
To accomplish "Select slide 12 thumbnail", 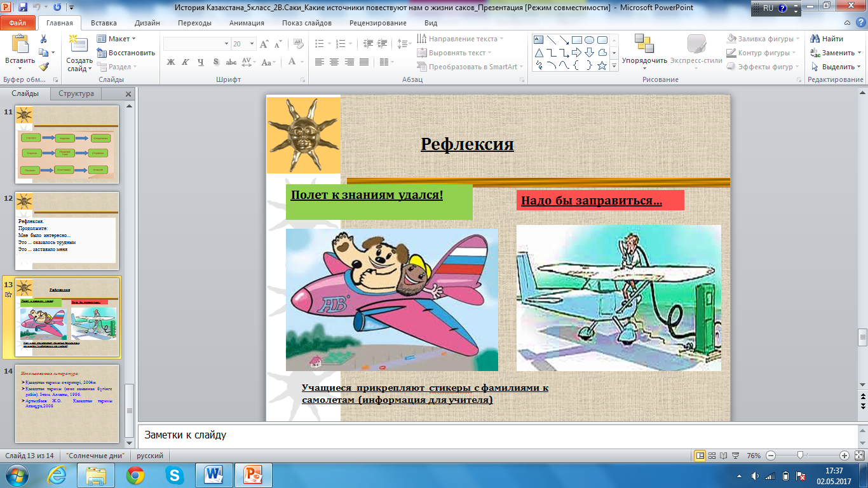I will [x=67, y=230].
